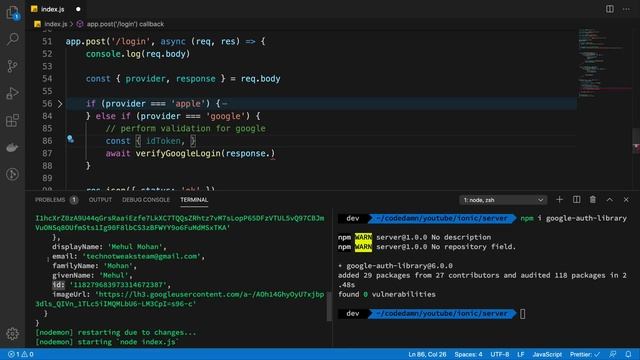Image resolution: width=640 pixels, height=360 pixels.
Task: Open the Source Control view
Action: tap(12, 66)
